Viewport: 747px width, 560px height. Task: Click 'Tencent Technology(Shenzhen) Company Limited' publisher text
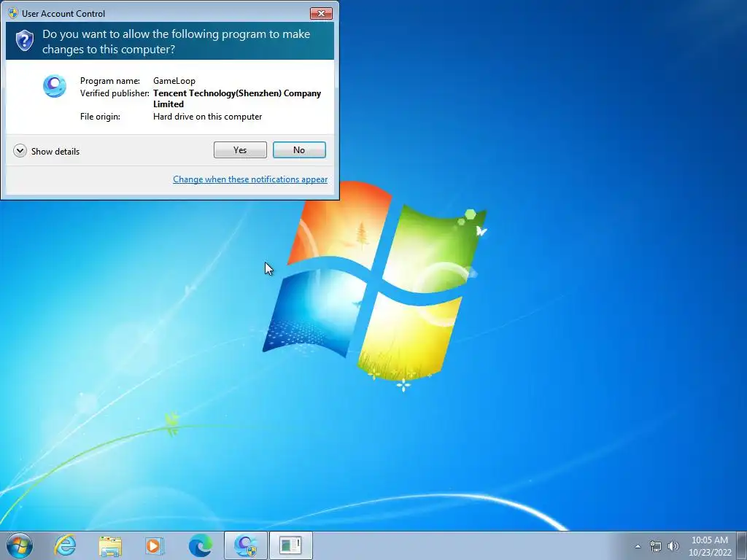pos(237,98)
